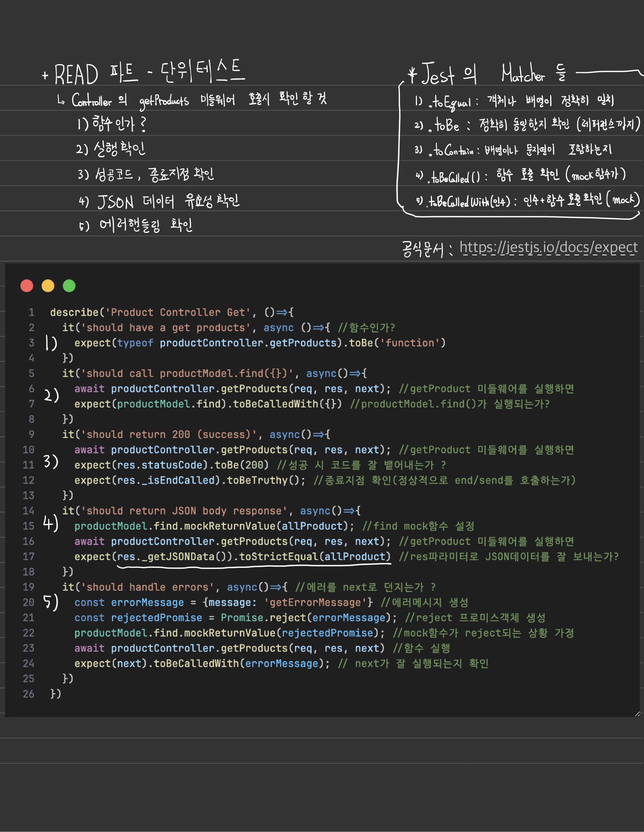Click the typeof productController.getProducts expectation
The image size is (644, 832).
pos(260,343)
